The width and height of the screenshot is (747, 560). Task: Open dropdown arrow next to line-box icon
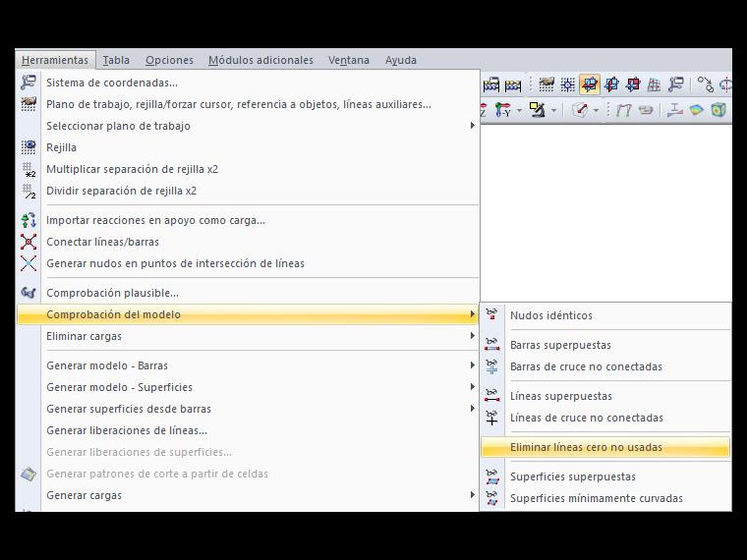[597, 110]
